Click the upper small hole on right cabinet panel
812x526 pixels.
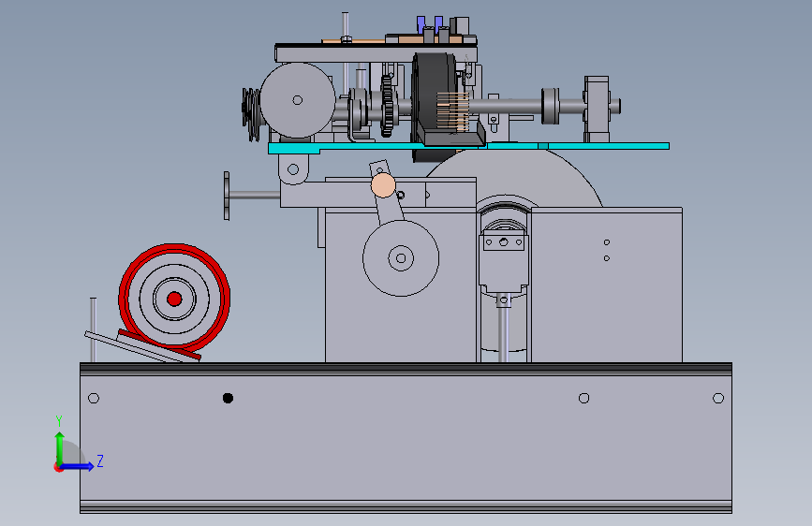[607, 242]
